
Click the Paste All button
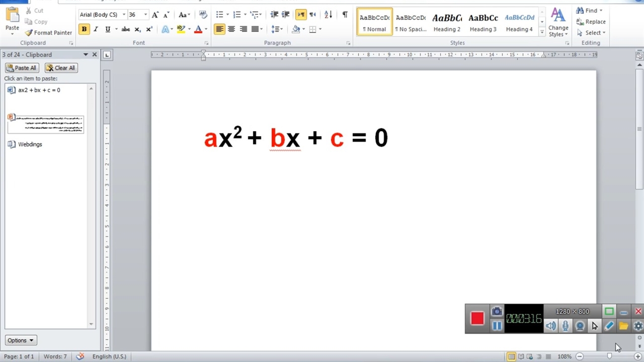tap(21, 68)
